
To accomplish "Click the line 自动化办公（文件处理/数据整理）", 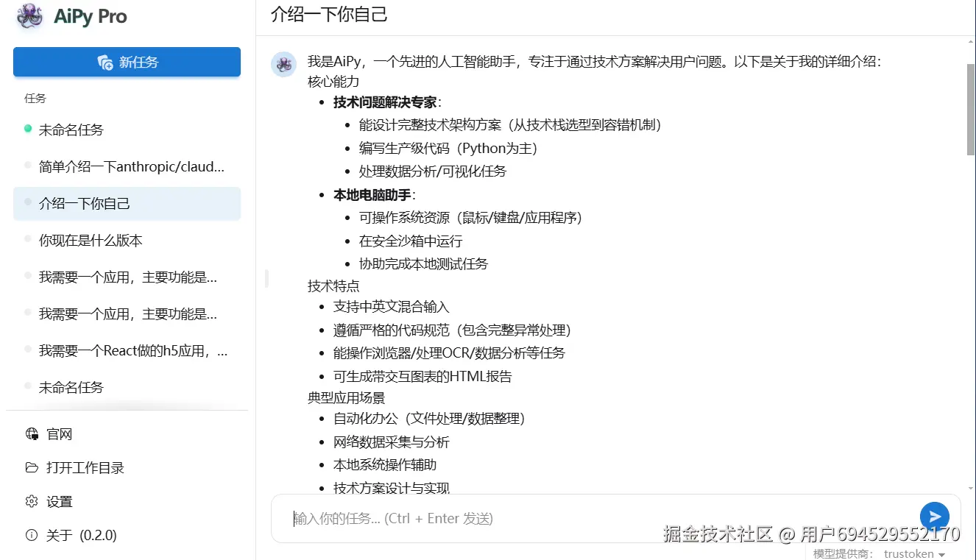I will coord(429,419).
